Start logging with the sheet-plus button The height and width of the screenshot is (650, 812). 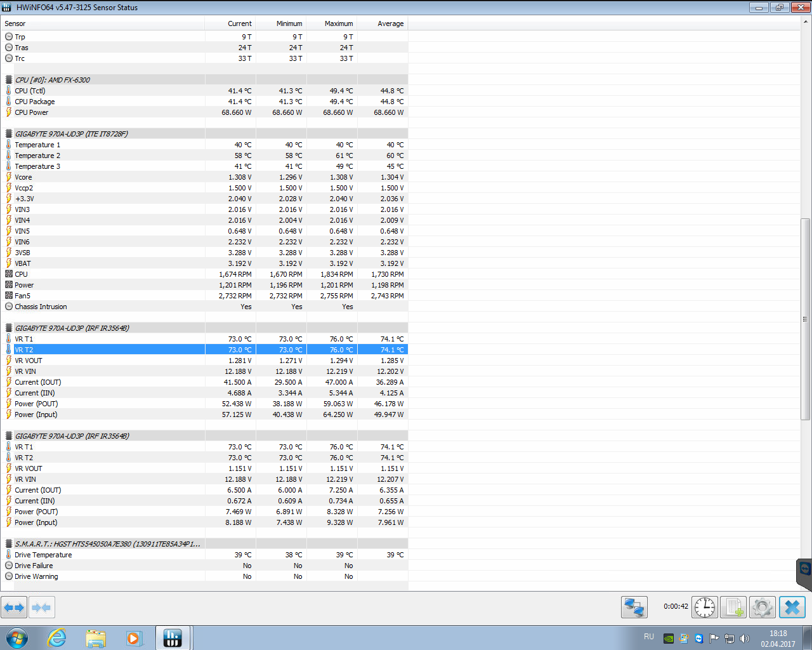pos(733,607)
